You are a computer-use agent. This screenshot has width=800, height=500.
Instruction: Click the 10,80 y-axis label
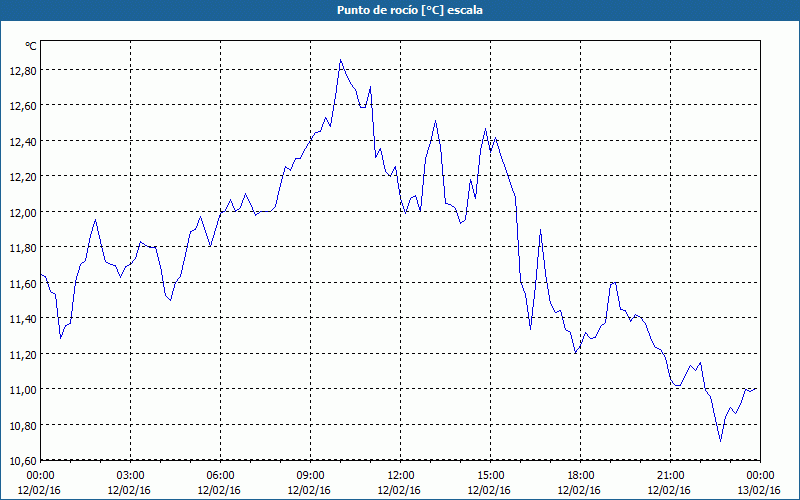23,426
